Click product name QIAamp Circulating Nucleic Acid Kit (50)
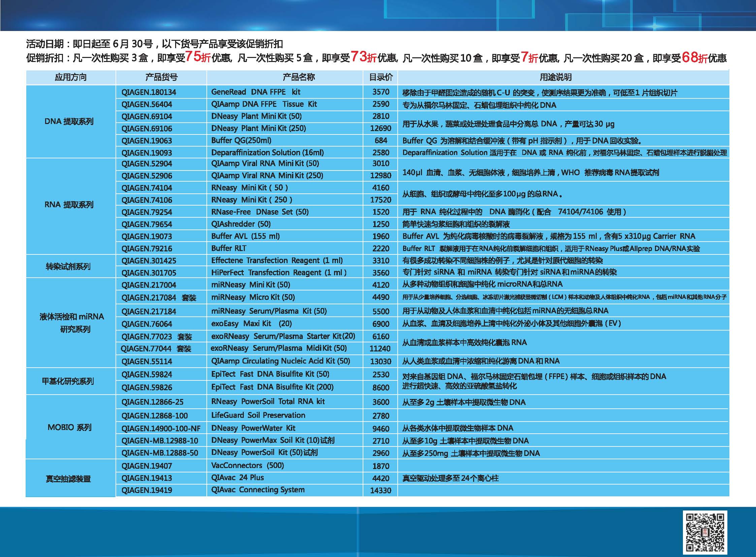756x557 pixels. pyautogui.click(x=281, y=361)
